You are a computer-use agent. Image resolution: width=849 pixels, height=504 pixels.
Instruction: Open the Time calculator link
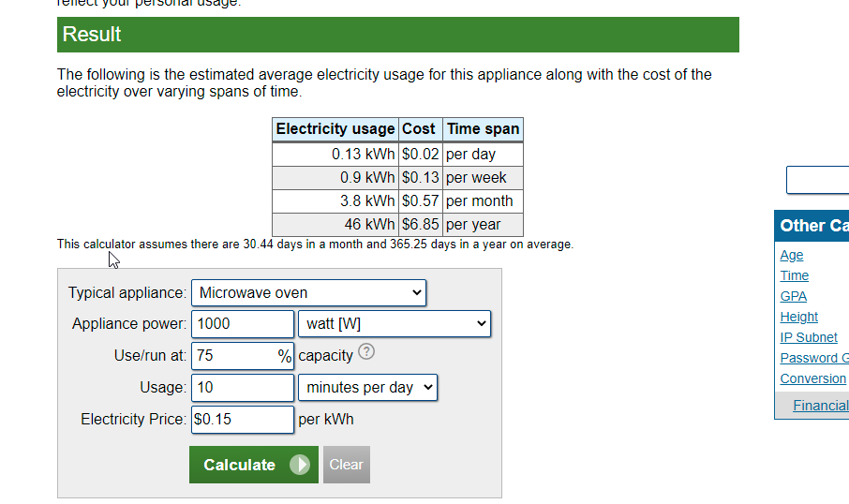click(795, 275)
